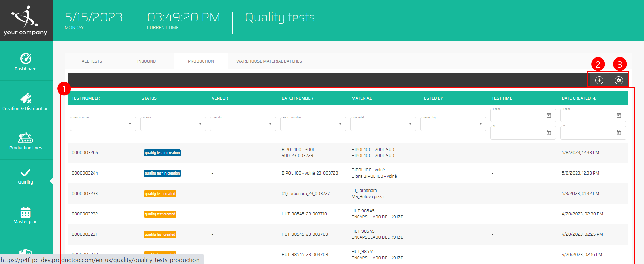The width and height of the screenshot is (644, 264).
Task: Open Warehouse Material Batches tab
Action: [x=269, y=61]
